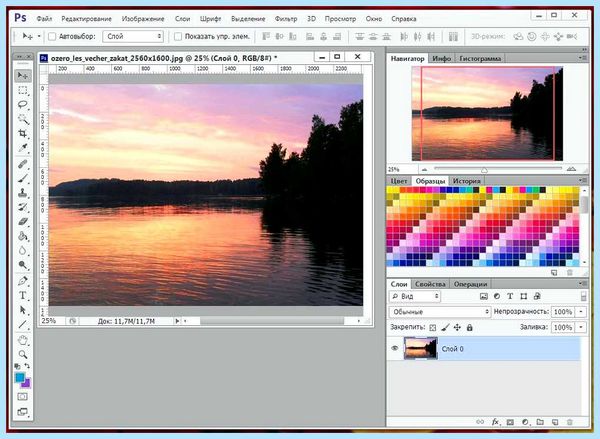Hide the Слой 0 layer
The image size is (600, 439).
[395, 348]
